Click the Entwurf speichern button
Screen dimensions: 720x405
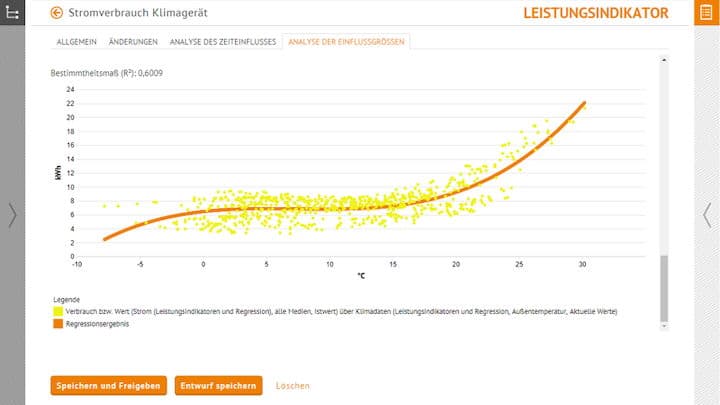coord(218,386)
